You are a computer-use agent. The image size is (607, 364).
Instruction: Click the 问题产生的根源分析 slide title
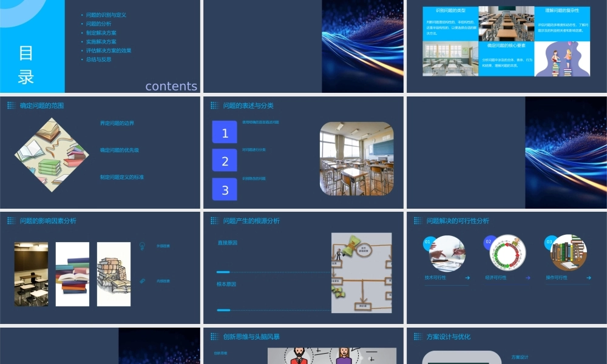[x=251, y=221]
